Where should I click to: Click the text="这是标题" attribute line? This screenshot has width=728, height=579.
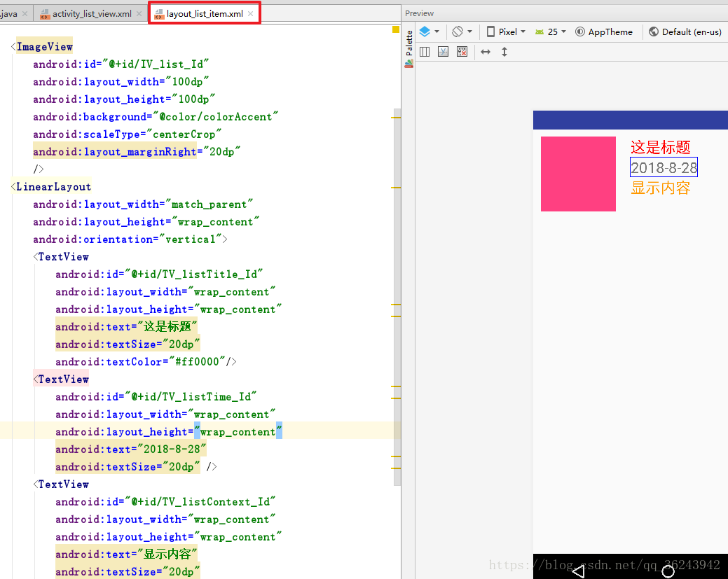126,327
